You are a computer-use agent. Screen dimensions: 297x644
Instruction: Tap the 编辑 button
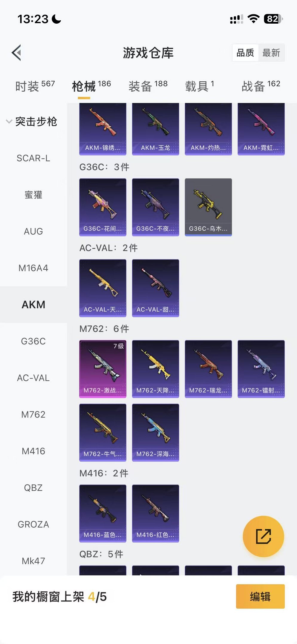260,596
